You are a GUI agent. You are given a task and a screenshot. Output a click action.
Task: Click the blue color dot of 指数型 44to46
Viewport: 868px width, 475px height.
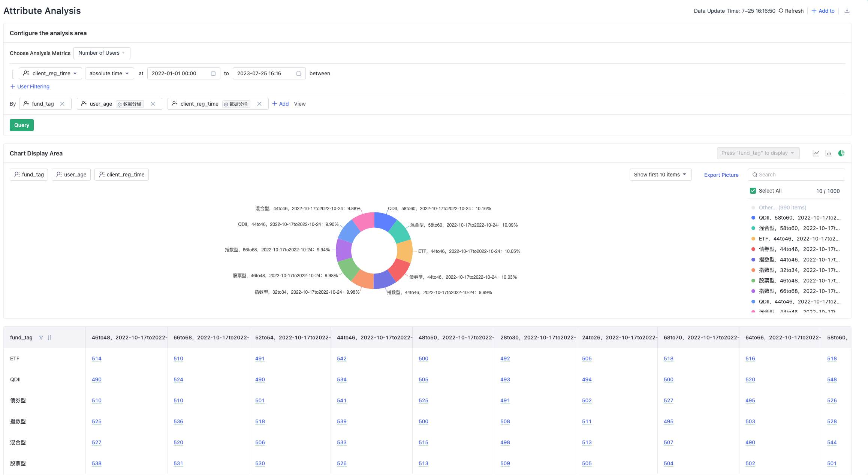point(753,260)
